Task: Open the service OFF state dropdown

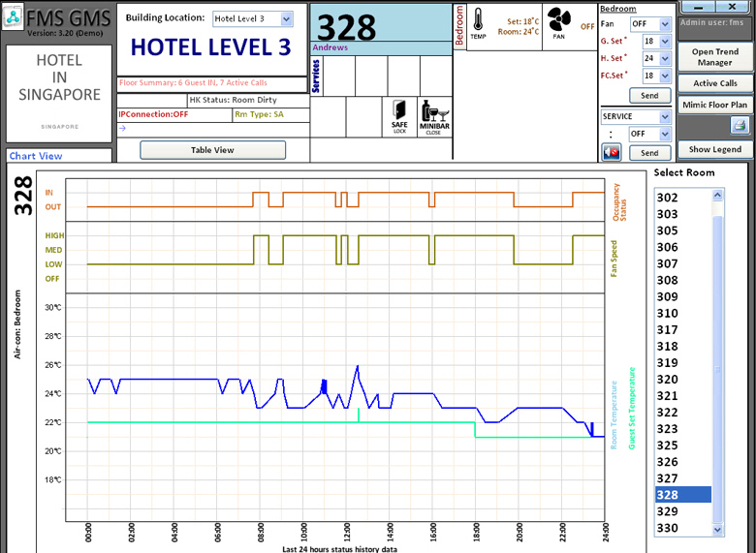Action: pyautogui.click(x=664, y=135)
